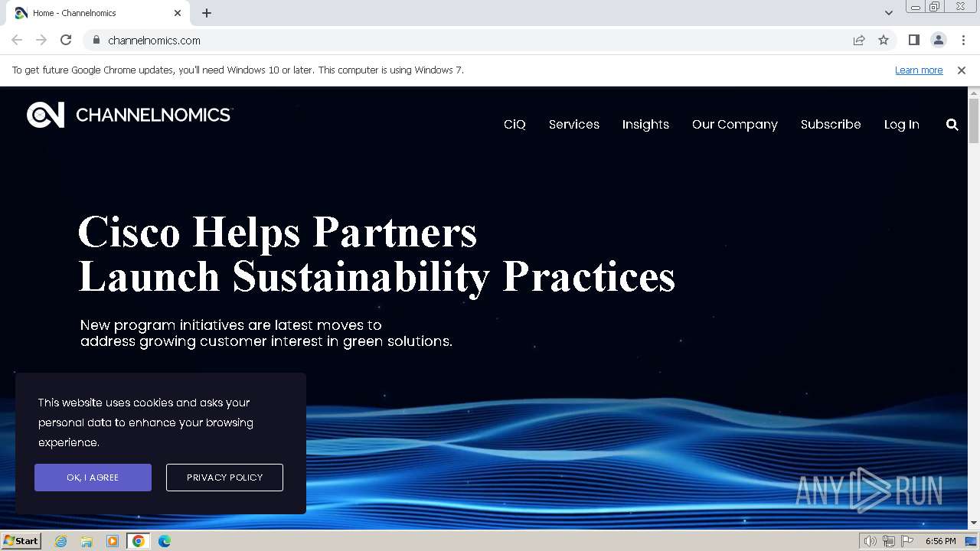
Task: Open the Our Company menu
Action: 735,124
